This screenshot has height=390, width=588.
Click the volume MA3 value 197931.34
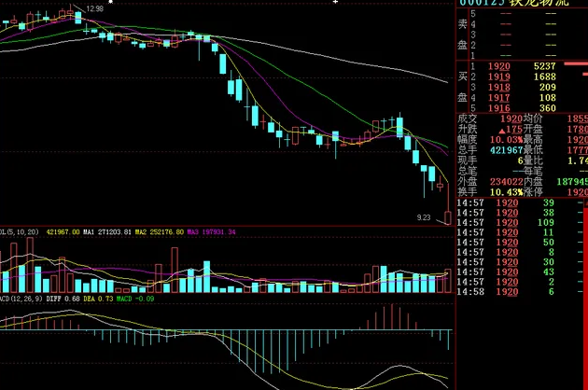(x=218, y=232)
